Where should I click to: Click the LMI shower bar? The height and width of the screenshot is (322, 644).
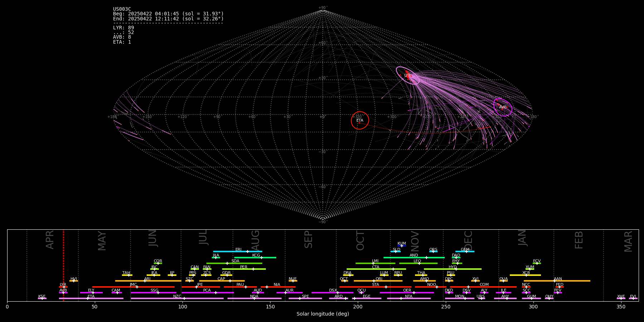pos(375,263)
